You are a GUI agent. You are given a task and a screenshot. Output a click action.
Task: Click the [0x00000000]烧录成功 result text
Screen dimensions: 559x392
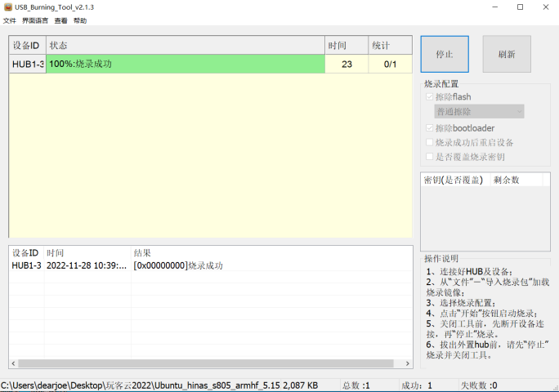click(x=178, y=265)
